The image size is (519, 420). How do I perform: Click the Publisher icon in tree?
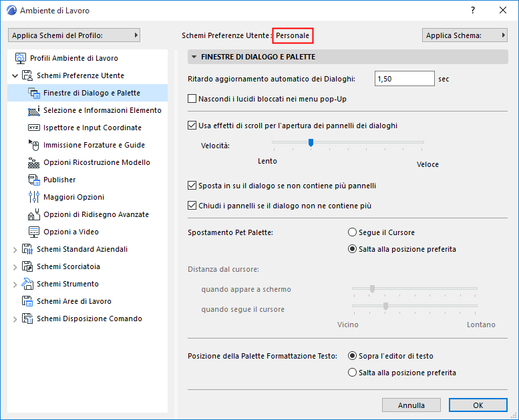[x=34, y=180]
